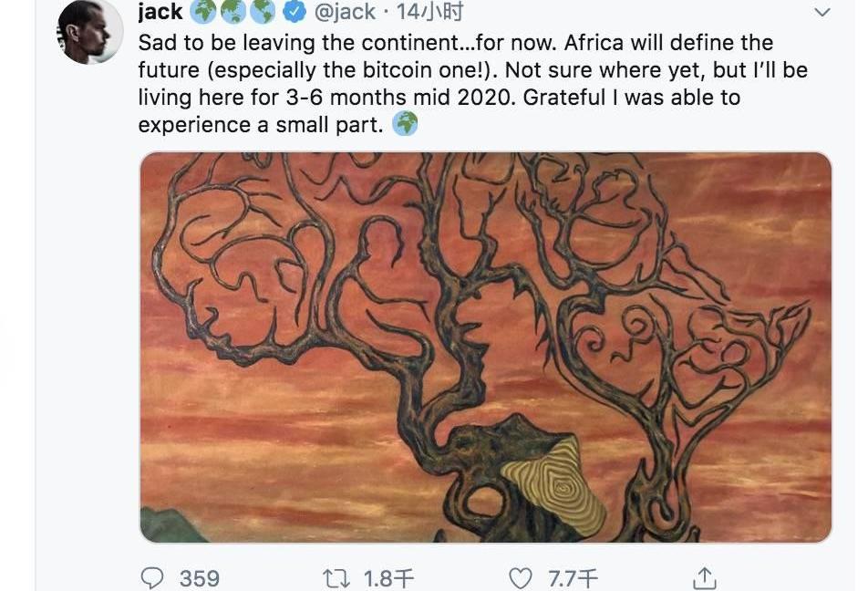868x591 pixels.
Task: Like the tweet with the heart icon
Action: (520, 577)
